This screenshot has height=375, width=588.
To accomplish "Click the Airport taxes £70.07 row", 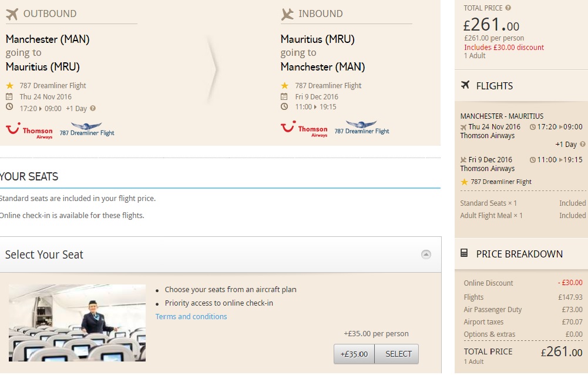I will [523, 322].
